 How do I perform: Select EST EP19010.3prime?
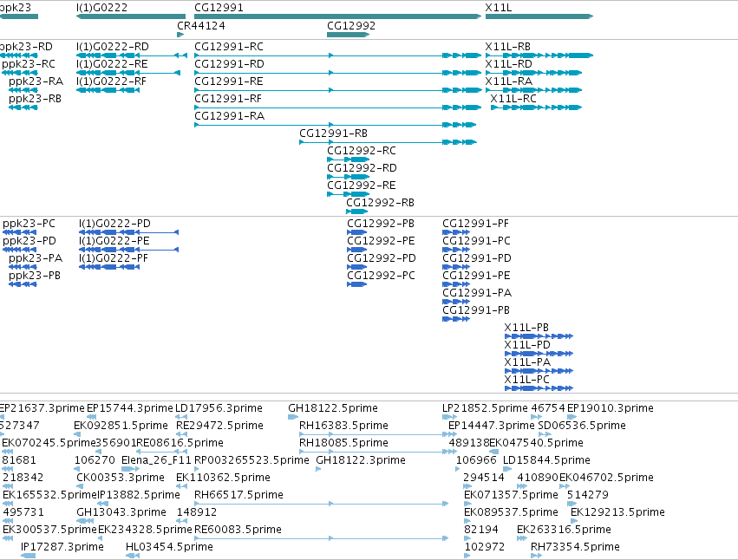571,417
